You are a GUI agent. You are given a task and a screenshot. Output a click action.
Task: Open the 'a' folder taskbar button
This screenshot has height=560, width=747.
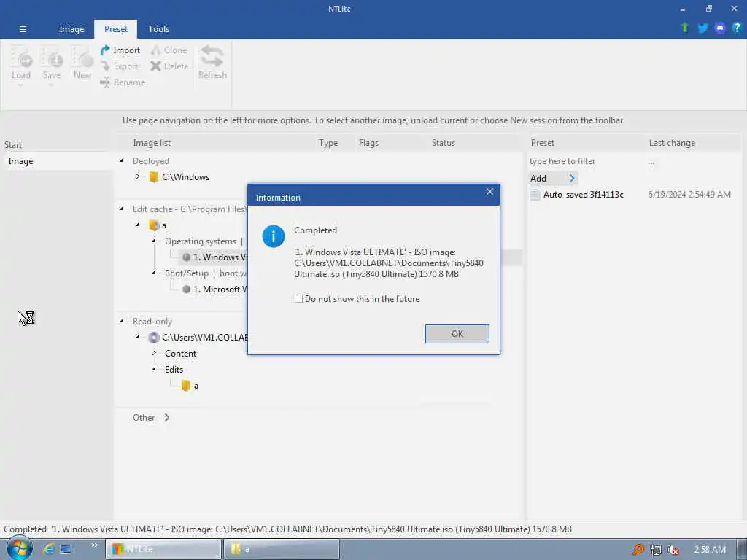(282, 549)
